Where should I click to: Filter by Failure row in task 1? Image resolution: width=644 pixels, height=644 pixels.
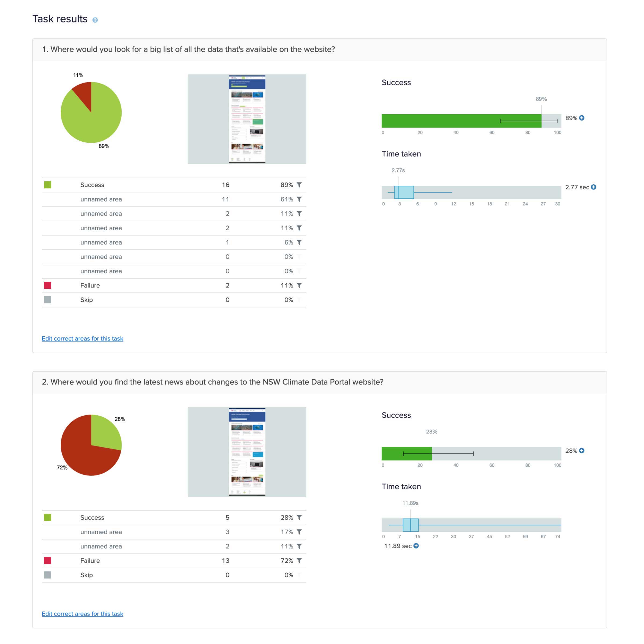[x=299, y=285]
